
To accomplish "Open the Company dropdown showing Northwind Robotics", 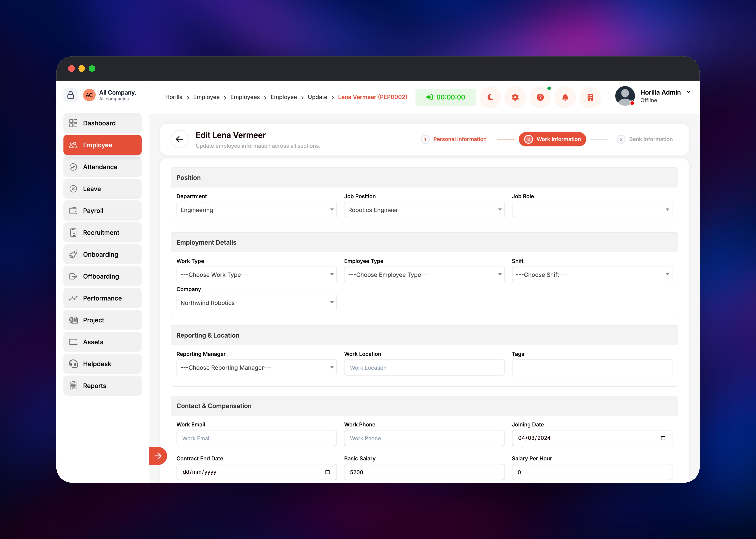I will point(257,303).
